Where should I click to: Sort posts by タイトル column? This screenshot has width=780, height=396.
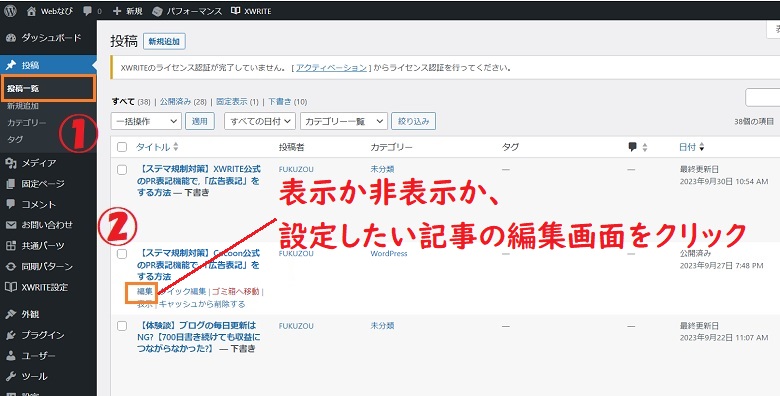[x=157, y=147]
